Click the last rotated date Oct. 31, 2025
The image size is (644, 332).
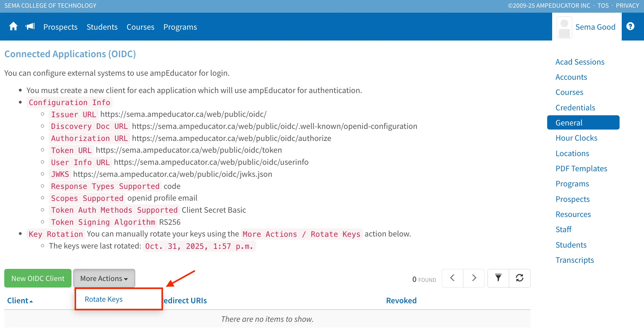tap(199, 246)
